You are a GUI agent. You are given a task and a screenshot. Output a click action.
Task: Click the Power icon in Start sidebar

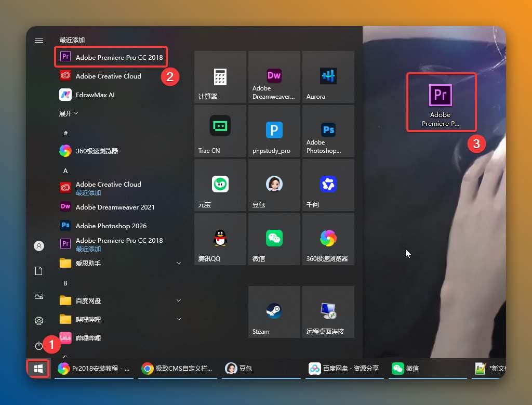(x=38, y=346)
